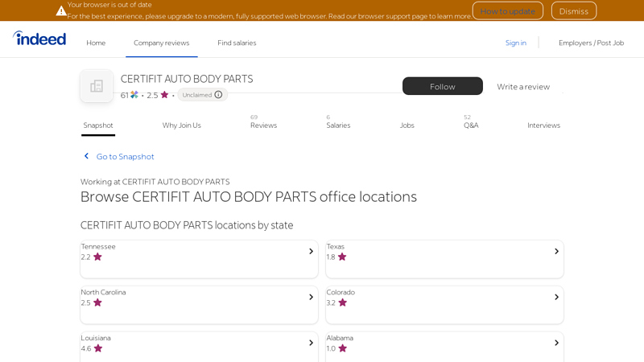Click the Go to Snapshot link

[126, 156]
